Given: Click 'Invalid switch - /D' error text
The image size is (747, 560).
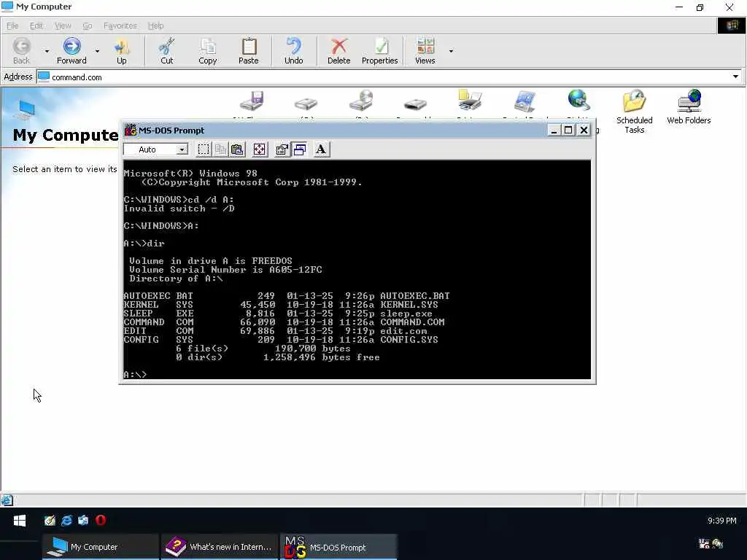Looking at the screenshot, I should (x=179, y=209).
